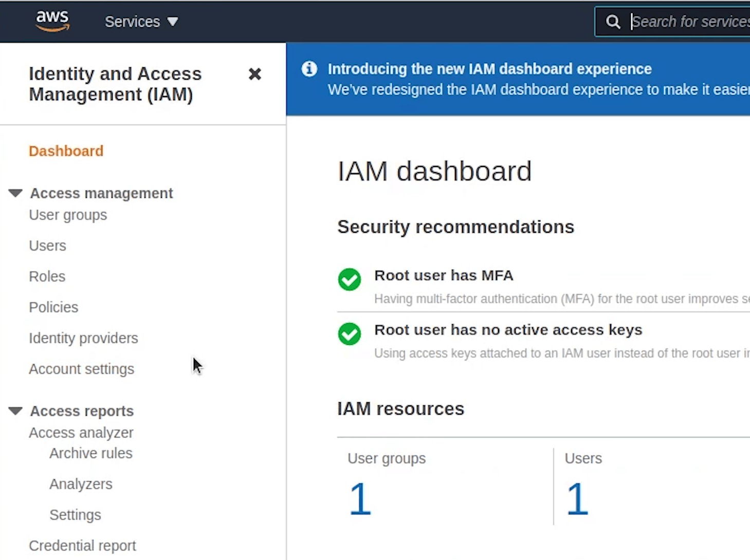Open the Services dropdown menu

141,22
